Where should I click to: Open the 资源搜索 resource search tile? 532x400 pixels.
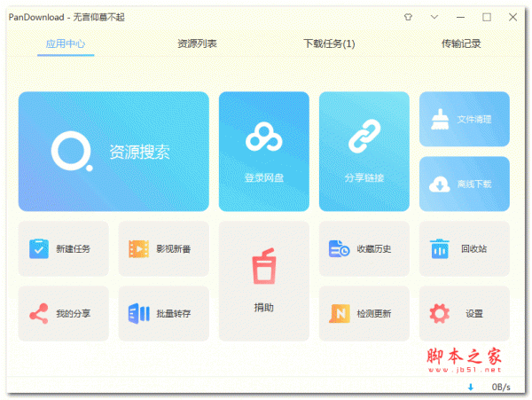(x=113, y=152)
